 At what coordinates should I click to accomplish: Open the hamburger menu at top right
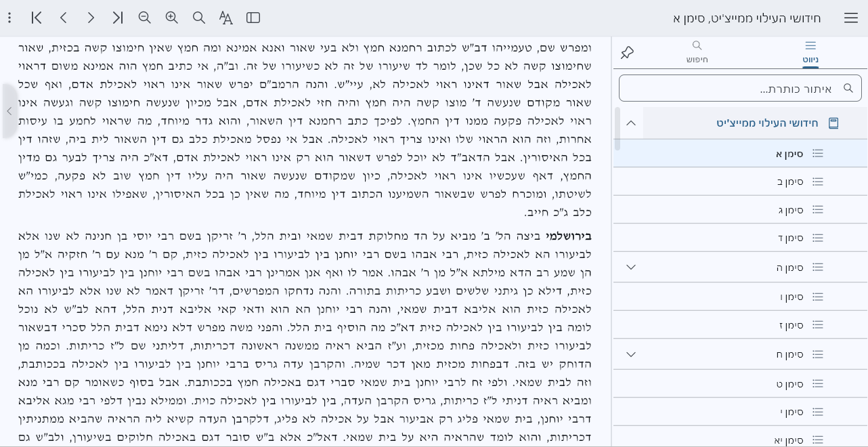851,18
